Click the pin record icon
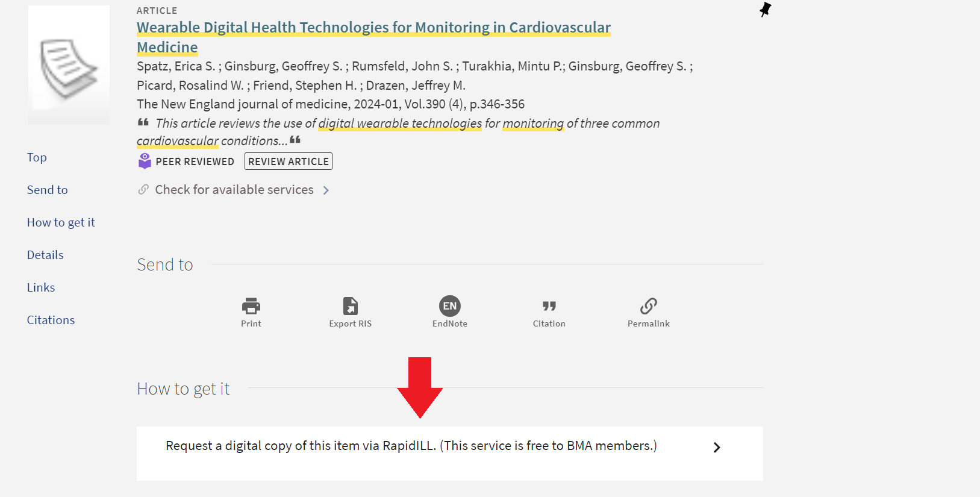Screen dimensions: 980x497 click(765, 10)
